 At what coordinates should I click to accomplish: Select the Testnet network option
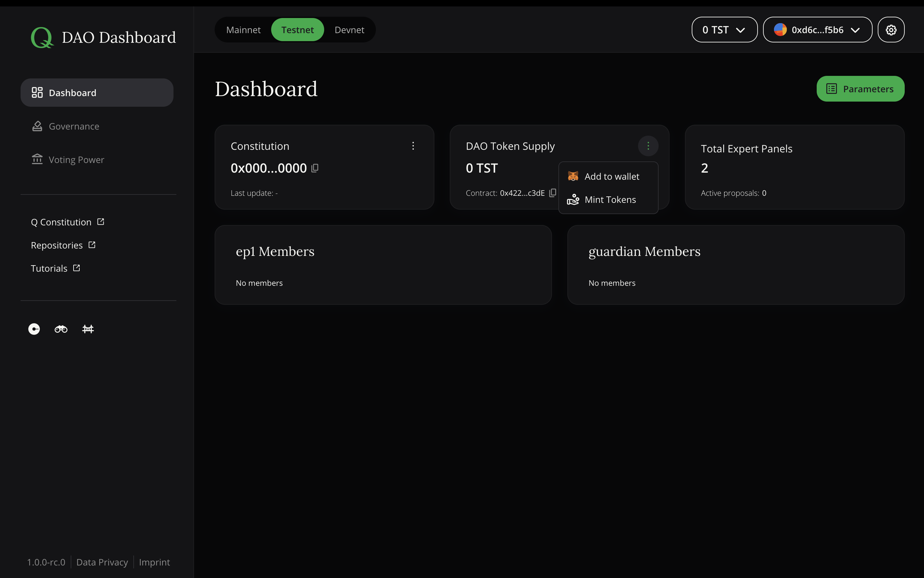[x=298, y=30]
